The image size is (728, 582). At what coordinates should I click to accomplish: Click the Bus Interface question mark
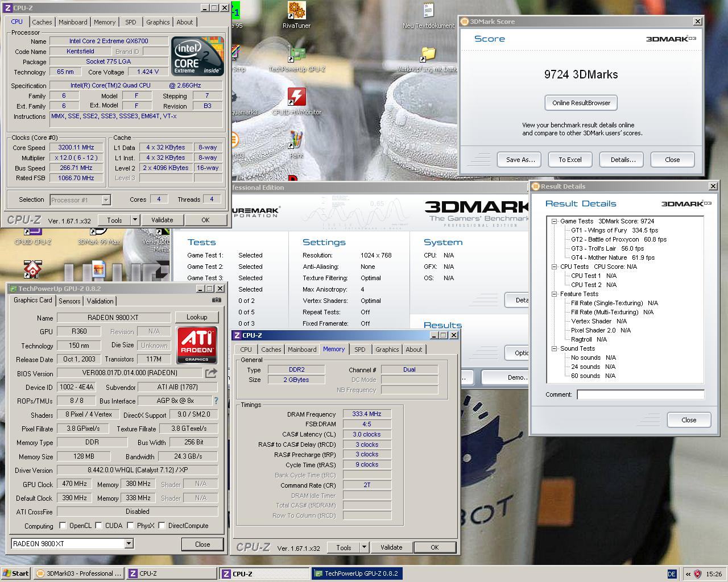pyautogui.click(x=216, y=401)
